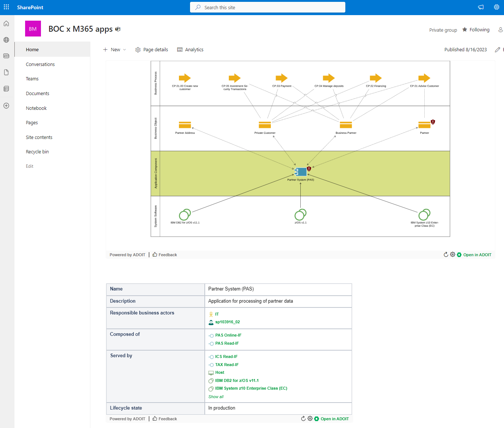Select the CP.03 Payment process arrow
This screenshot has height=428, width=504.
coord(282,78)
